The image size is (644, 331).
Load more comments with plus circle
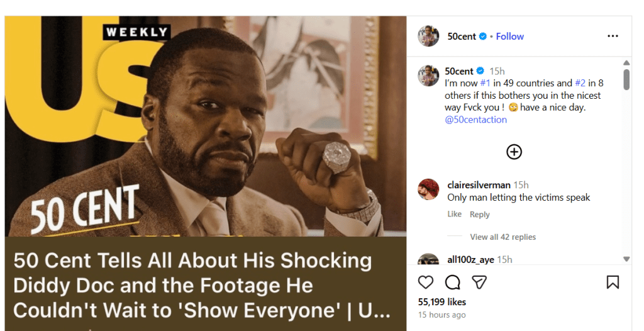(x=514, y=152)
